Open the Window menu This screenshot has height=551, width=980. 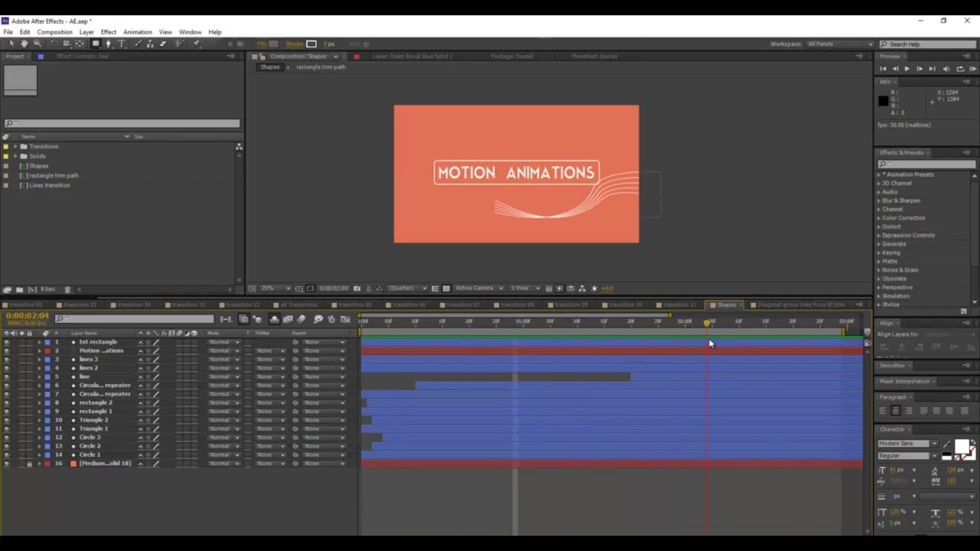tap(190, 32)
